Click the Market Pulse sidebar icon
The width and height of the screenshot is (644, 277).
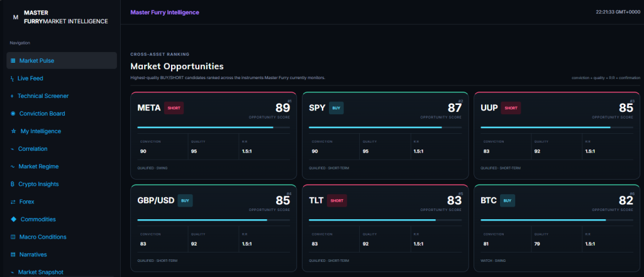click(13, 61)
